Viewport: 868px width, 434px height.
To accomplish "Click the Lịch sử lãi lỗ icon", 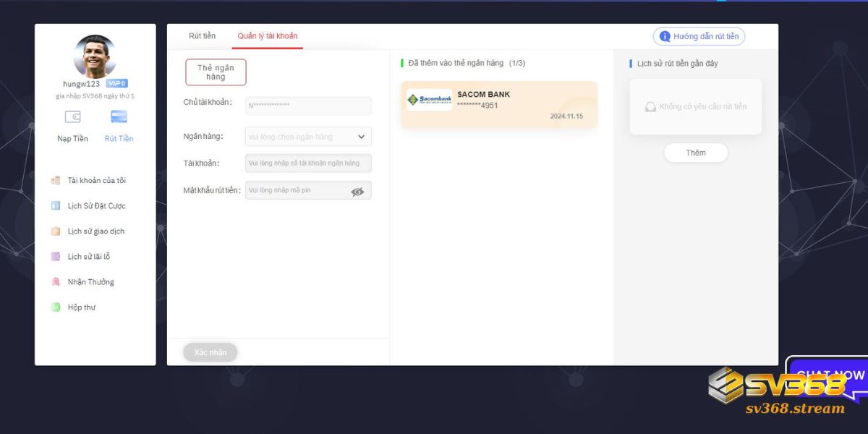I will (56, 257).
